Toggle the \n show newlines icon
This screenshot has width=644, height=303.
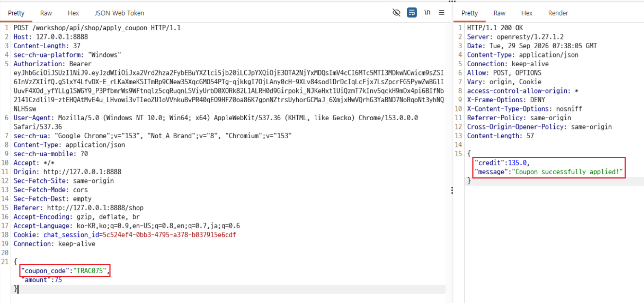pos(427,13)
